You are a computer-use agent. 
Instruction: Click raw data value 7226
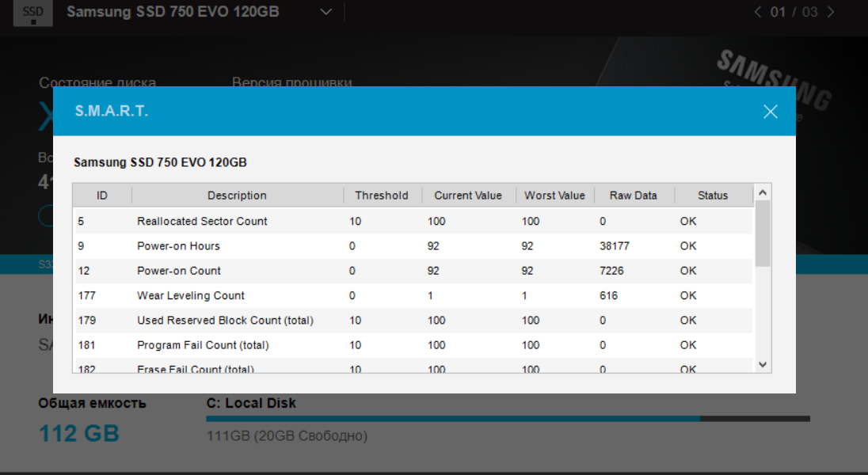click(611, 271)
